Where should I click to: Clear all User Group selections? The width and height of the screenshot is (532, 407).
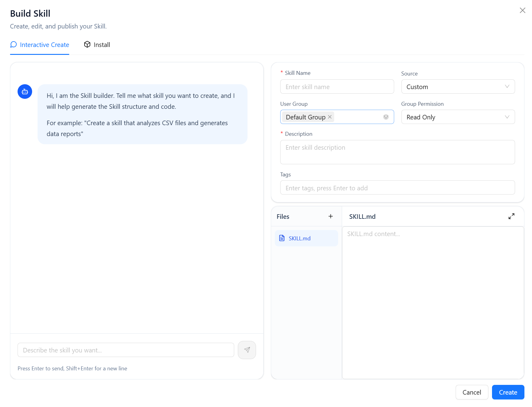tap(386, 117)
